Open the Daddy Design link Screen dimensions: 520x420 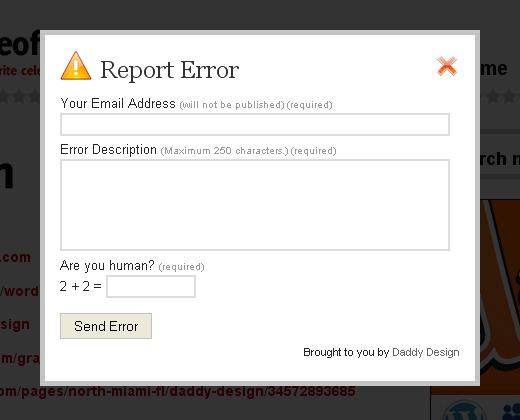[426, 352]
